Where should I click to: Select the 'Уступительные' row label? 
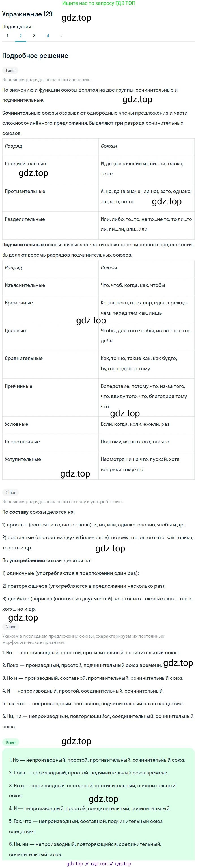[23, 459]
